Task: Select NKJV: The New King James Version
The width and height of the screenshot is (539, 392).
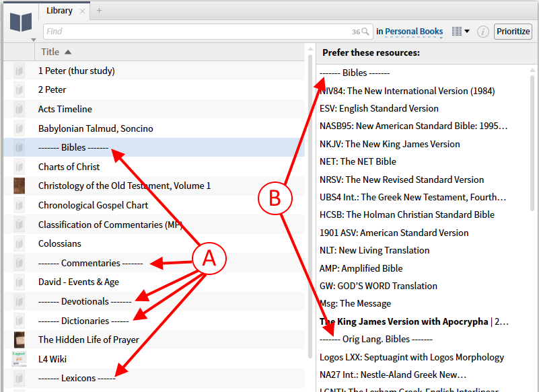Action: click(x=390, y=144)
